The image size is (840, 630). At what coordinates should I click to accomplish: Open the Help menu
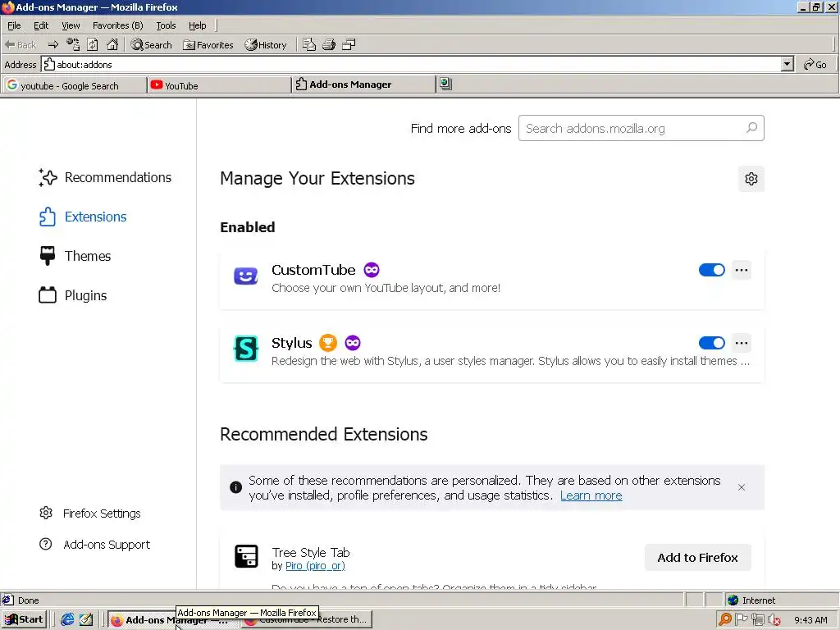point(197,25)
